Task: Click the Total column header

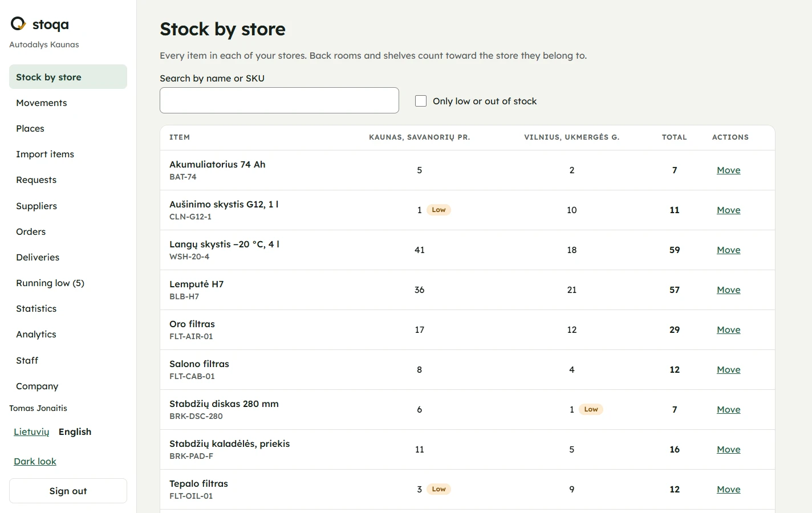Action: coord(674,137)
